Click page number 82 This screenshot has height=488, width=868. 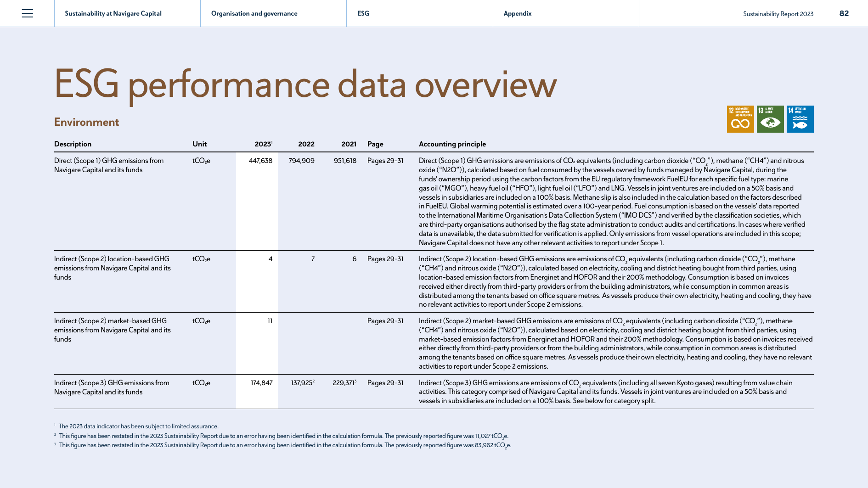(844, 13)
